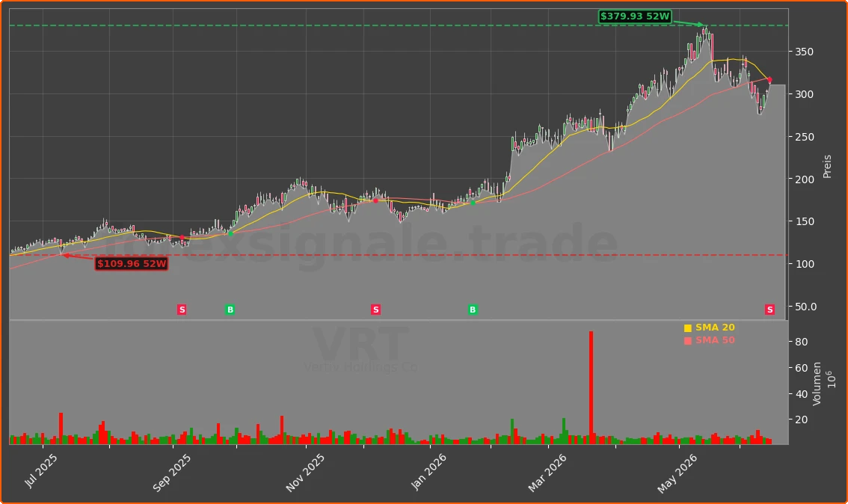Select the SMA 20 legend text
Viewport: 848px width, 504px height.
(715, 328)
